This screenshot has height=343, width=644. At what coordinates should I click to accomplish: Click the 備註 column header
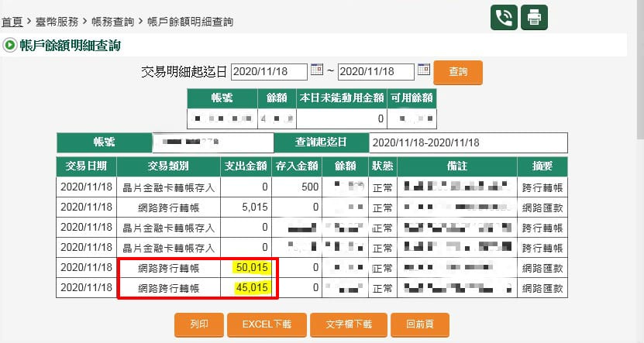[x=457, y=166]
